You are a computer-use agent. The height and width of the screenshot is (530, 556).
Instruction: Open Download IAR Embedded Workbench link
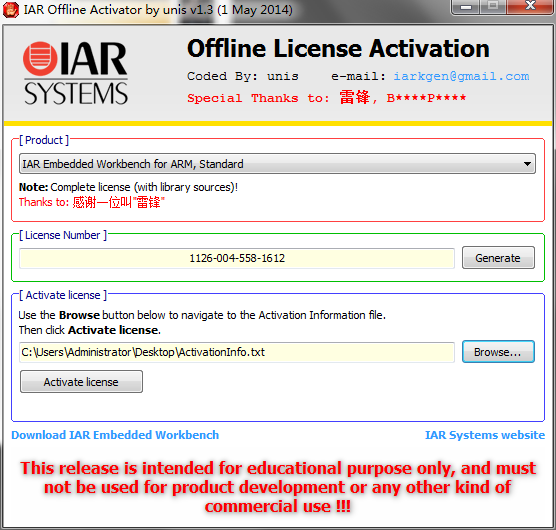[115, 435]
